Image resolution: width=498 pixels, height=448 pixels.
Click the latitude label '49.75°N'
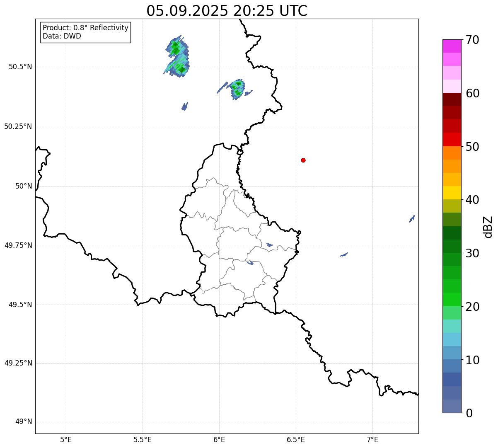18,245
